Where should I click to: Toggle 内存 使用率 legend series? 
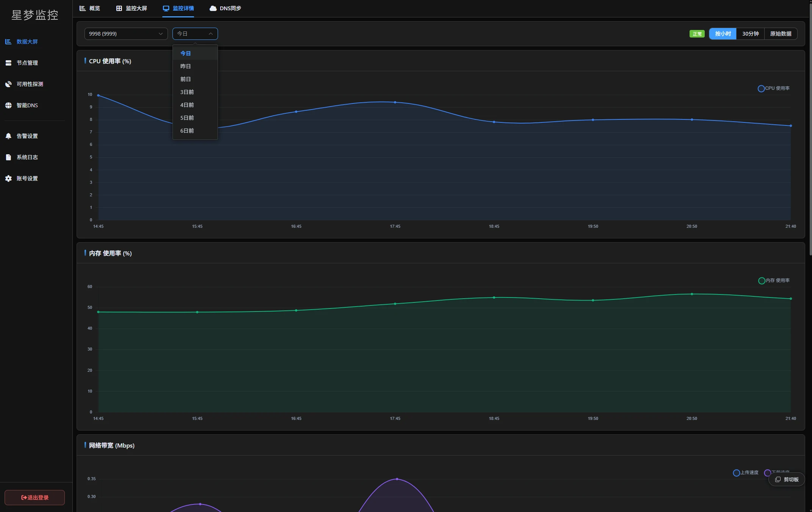pyautogui.click(x=773, y=280)
